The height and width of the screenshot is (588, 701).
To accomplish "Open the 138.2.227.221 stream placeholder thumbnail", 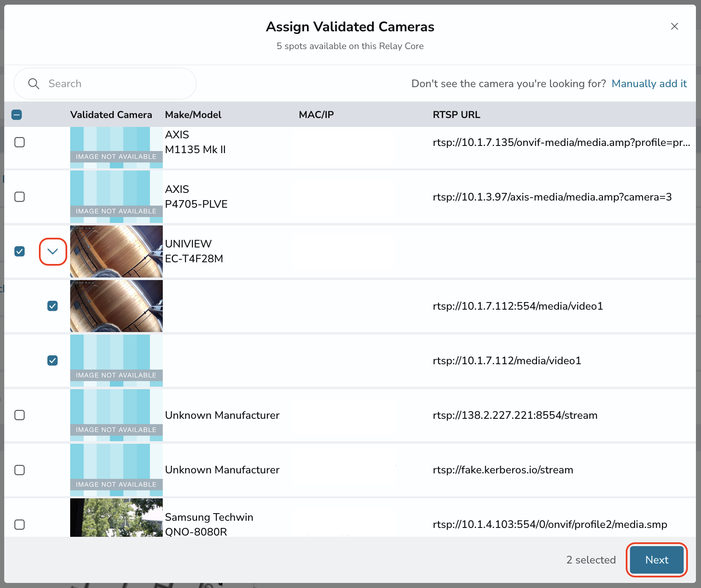I will (x=116, y=415).
